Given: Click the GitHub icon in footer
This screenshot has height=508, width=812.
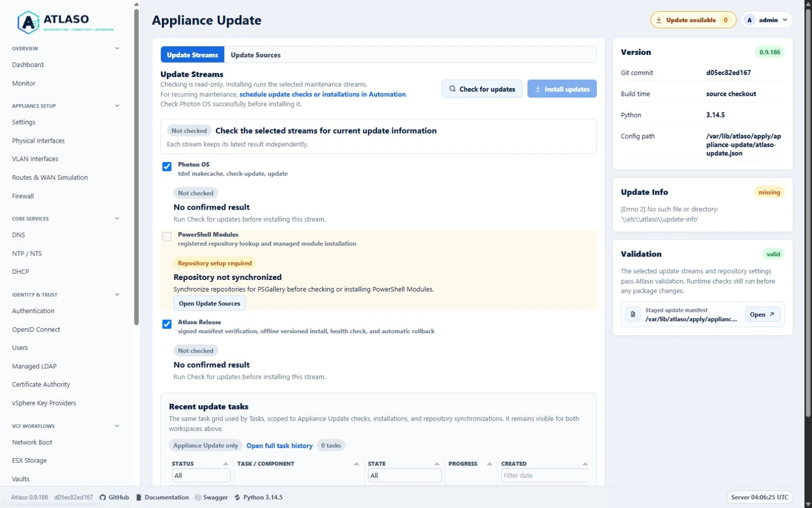Looking at the screenshot, I should click(103, 497).
